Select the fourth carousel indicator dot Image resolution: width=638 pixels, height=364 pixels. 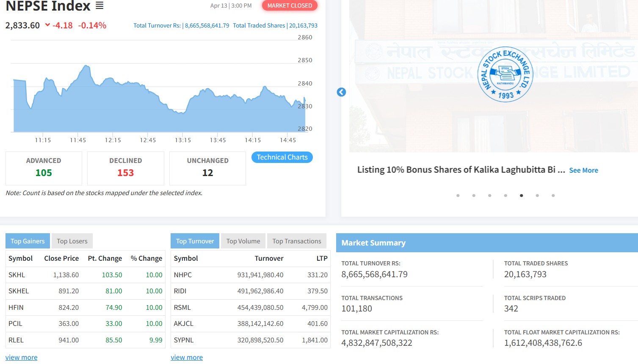tap(505, 196)
